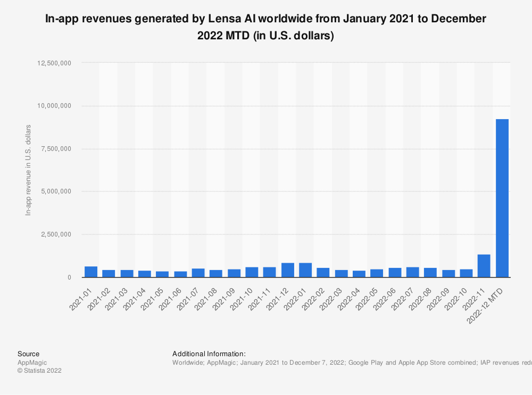
Task: Select the 2022-07 bar
Action: tap(412, 272)
